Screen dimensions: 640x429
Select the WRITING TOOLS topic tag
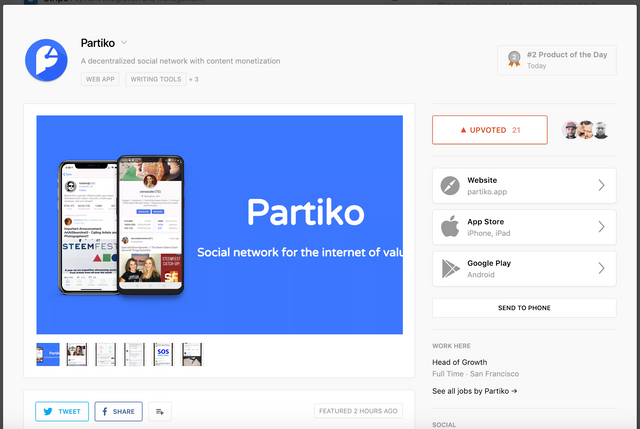156,79
